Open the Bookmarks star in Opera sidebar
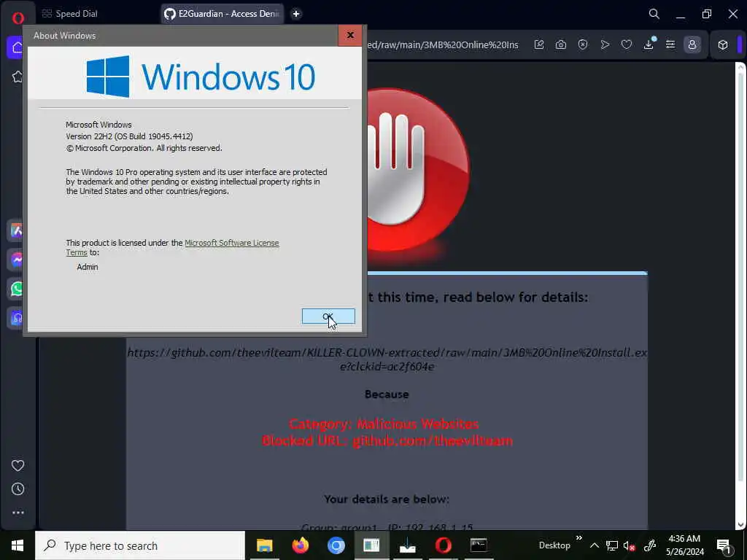The width and height of the screenshot is (747, 560). 18,76
